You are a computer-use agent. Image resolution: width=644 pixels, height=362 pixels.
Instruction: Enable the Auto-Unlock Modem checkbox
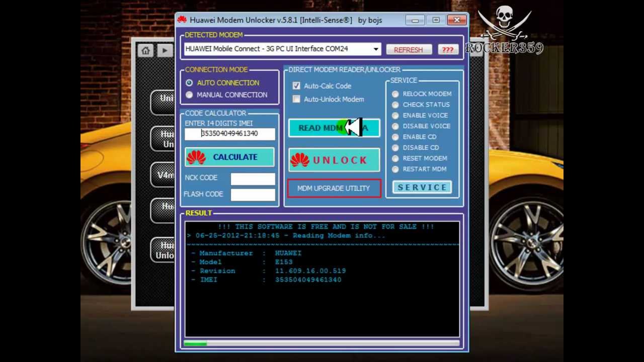[x=296, y=99]
